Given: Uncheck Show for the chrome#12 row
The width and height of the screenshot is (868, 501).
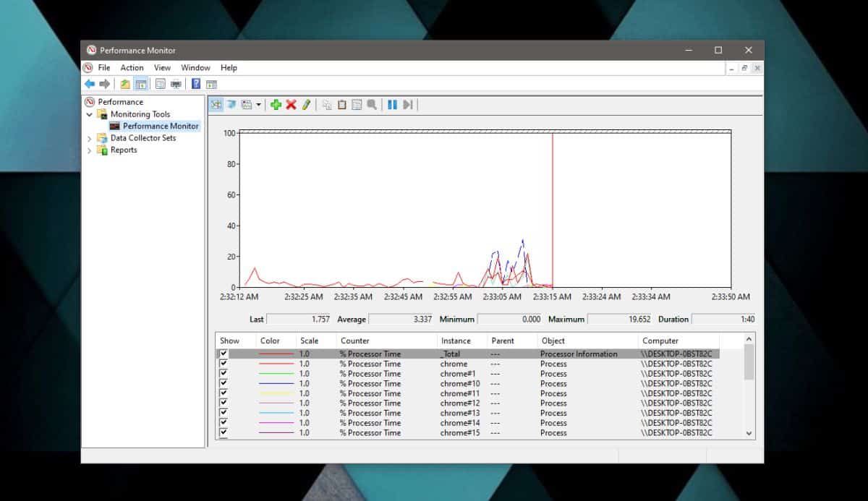Looking at the screenshot, I should pyautogui.click(x=224, y=403).
